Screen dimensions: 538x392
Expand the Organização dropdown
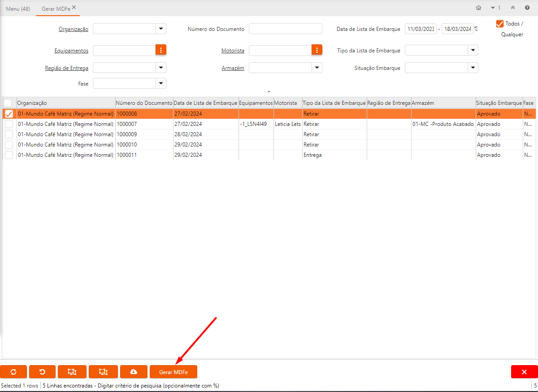161,29
